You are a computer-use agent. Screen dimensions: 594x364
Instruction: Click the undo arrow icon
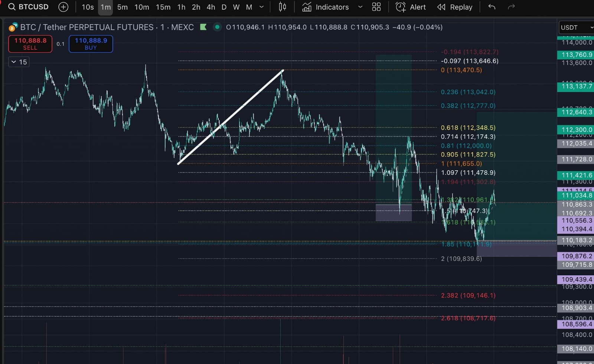point(492,7)
